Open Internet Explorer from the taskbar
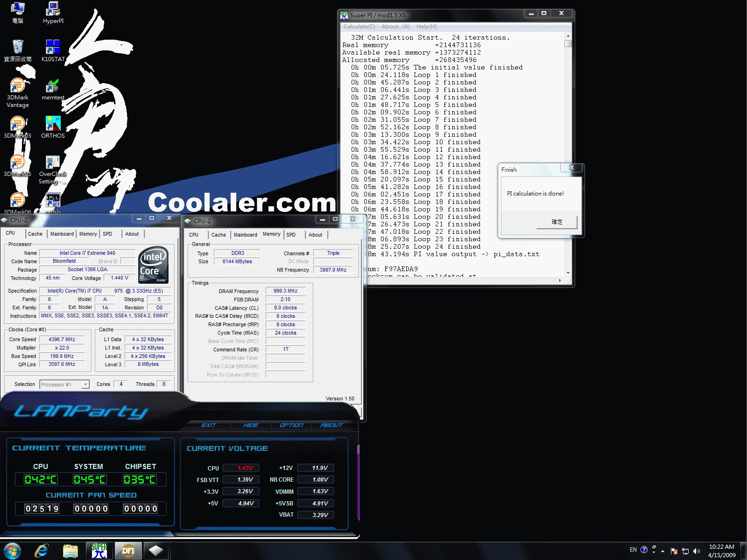Viewport: 747px width, 560px height. (x=42, y=551)
